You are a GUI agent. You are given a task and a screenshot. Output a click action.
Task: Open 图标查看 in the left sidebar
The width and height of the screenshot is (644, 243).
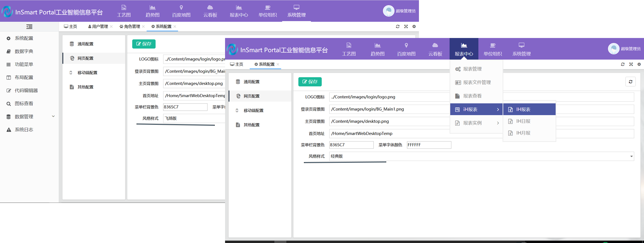(x=29, y=104)
